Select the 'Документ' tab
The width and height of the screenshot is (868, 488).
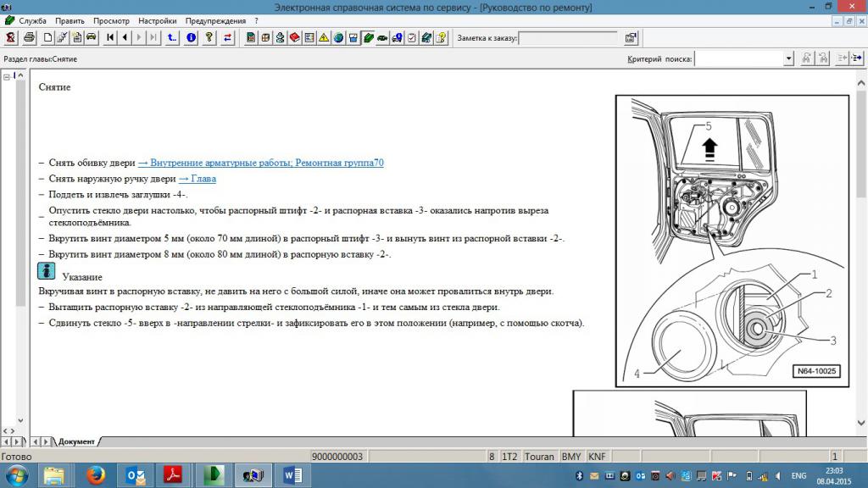76,441
